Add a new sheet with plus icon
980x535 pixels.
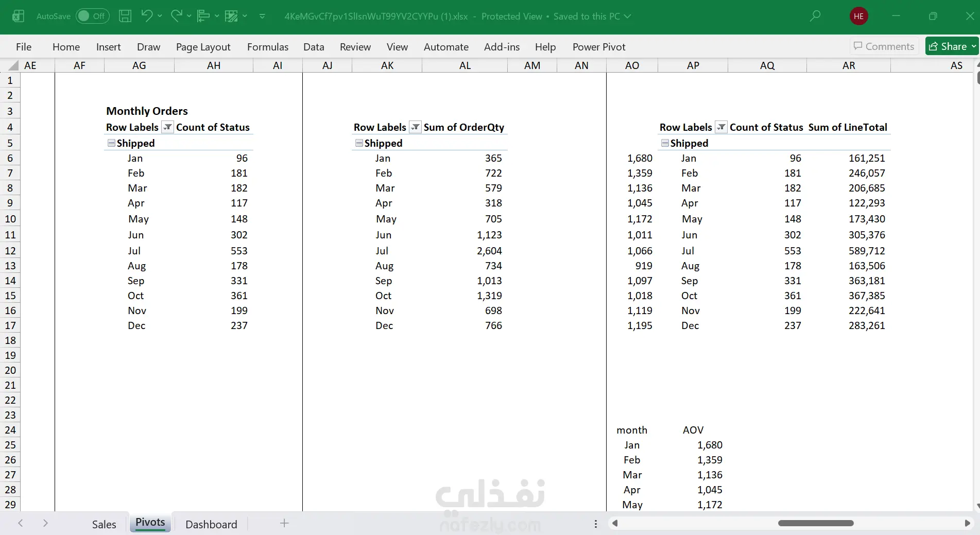284,523
